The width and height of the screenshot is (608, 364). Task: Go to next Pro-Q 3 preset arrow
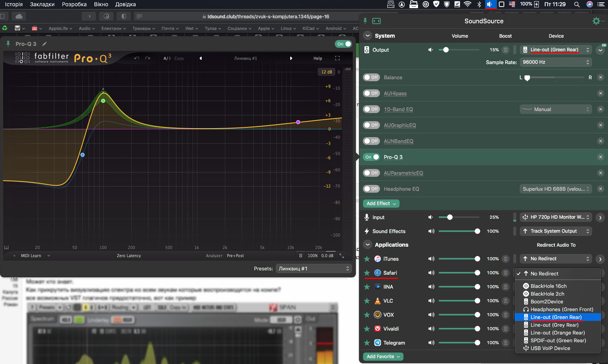click(291, 58)
